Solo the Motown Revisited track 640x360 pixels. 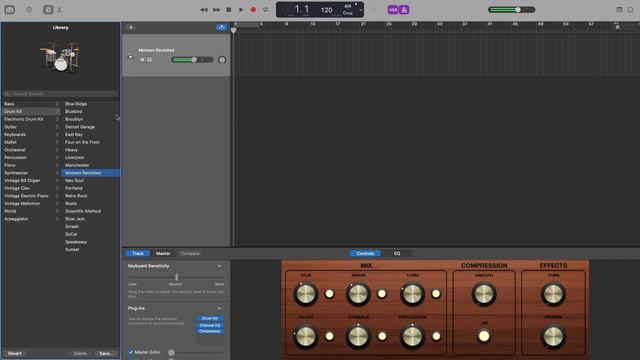(149, 60)
